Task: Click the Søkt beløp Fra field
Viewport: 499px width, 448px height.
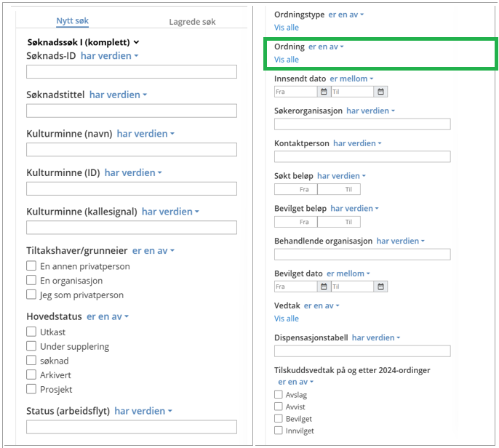Action: [296, 189]
